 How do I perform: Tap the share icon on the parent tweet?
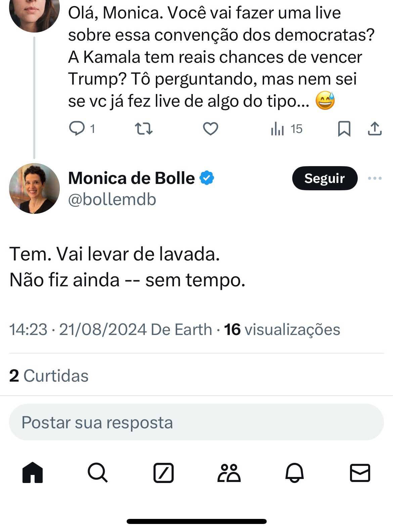375,129
